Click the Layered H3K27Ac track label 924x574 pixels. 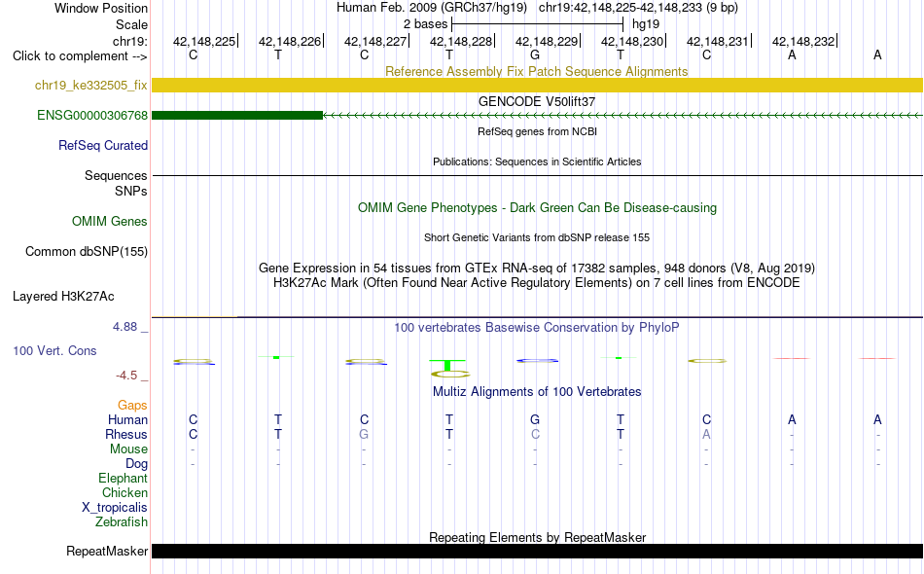(x=63, y=297)
